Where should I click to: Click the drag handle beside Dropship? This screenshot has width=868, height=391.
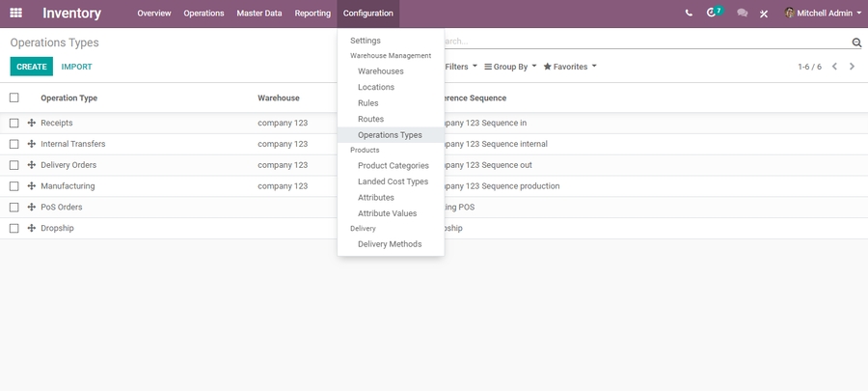[31, 228]
